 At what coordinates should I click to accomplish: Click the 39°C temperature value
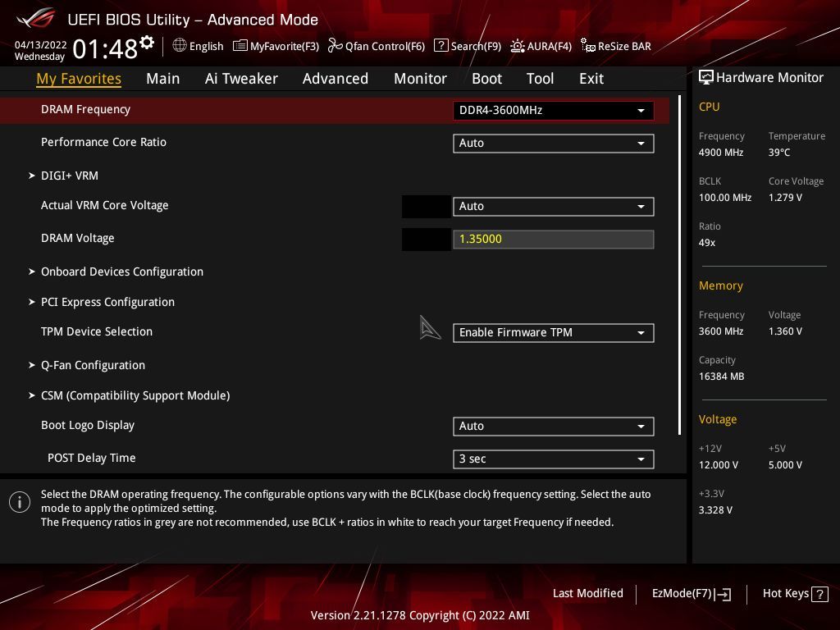click(x=779, y=153)
